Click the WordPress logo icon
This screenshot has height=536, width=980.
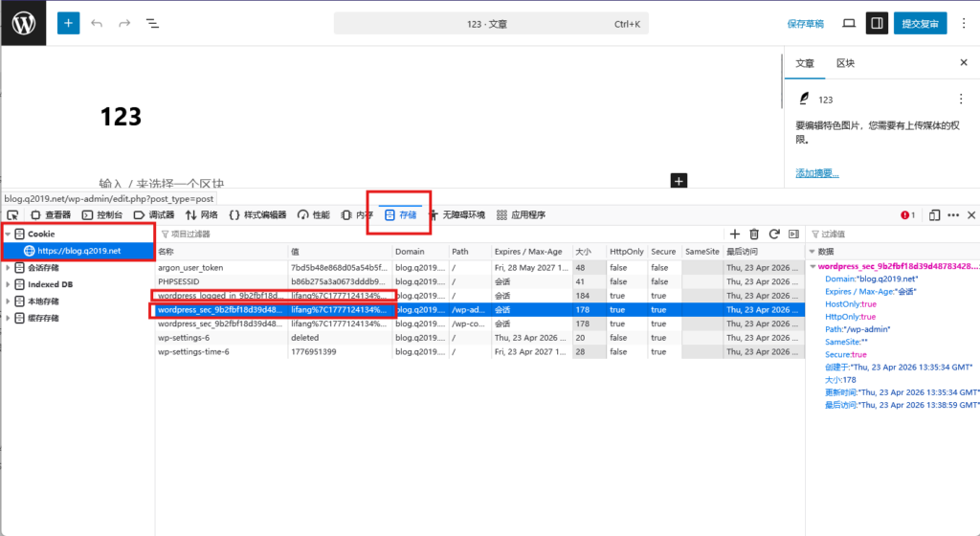pyautogui.click(x=23, y=23)
